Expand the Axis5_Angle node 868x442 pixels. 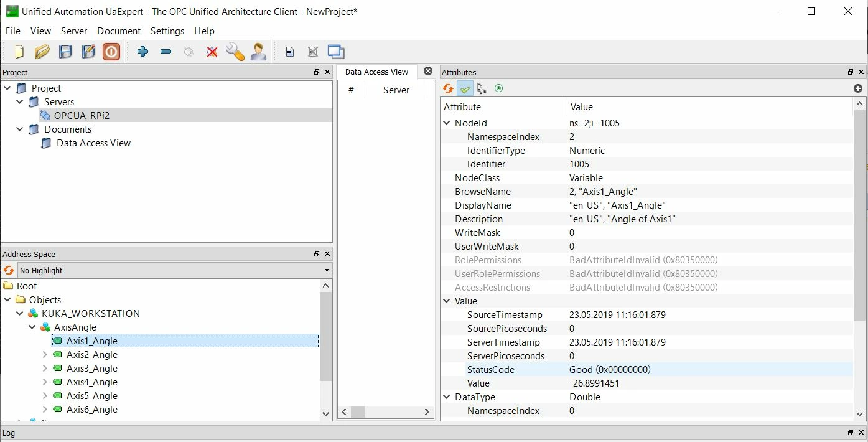(x=45, y=396)
